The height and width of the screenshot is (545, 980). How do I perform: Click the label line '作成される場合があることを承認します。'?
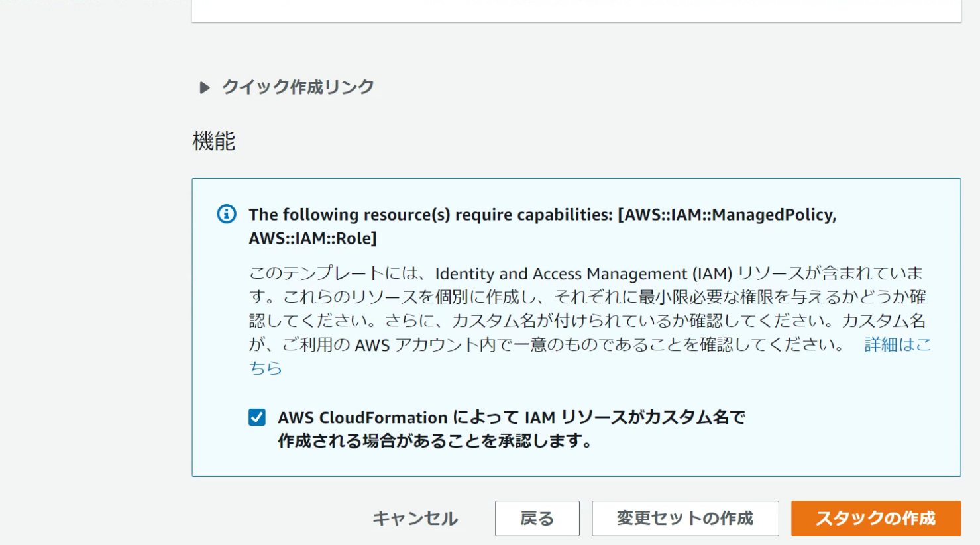pos(435,441)
